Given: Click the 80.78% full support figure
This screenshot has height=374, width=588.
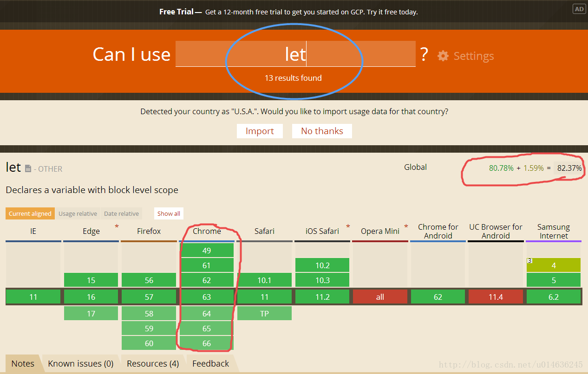Looking at the screenshot, I should tap(501, 168).
